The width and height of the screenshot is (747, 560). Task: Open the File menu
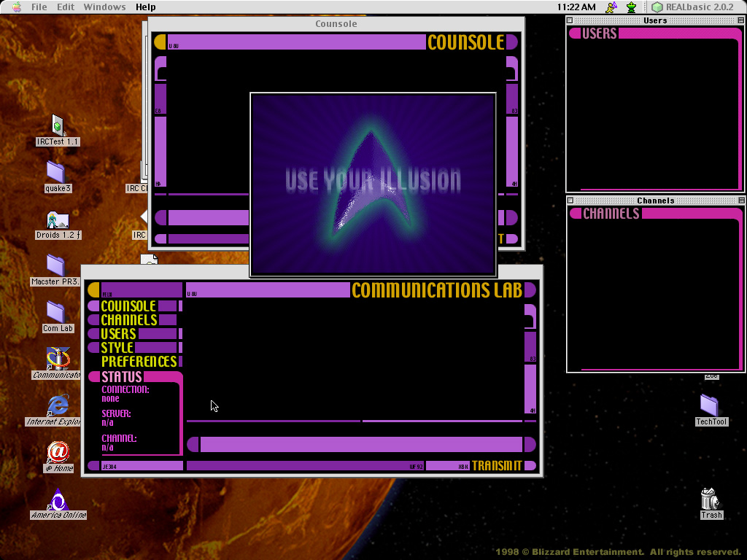(x=39, y=7)
